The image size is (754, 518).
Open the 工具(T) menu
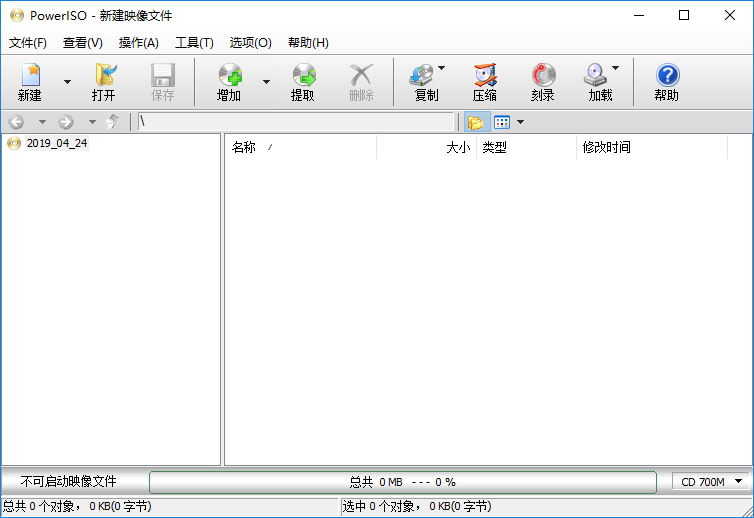194,43
